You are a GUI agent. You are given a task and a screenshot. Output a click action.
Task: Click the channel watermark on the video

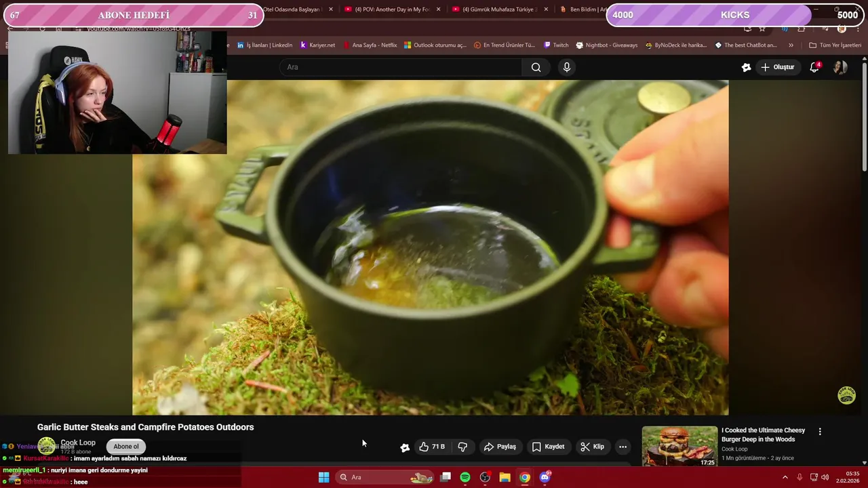coord(846,395)
